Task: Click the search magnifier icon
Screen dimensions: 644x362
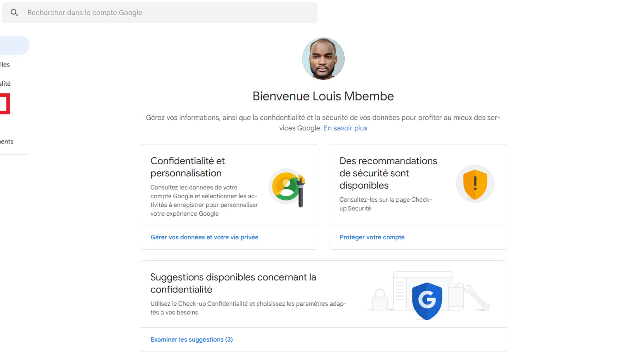Action: pos(14,13)
